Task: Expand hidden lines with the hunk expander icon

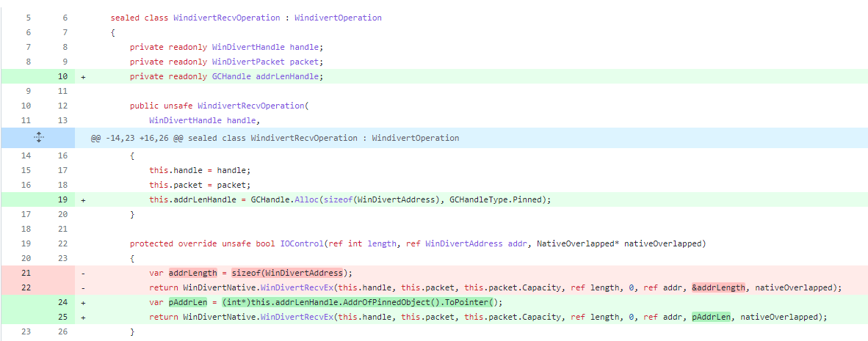Action: [x=38, y=138]
